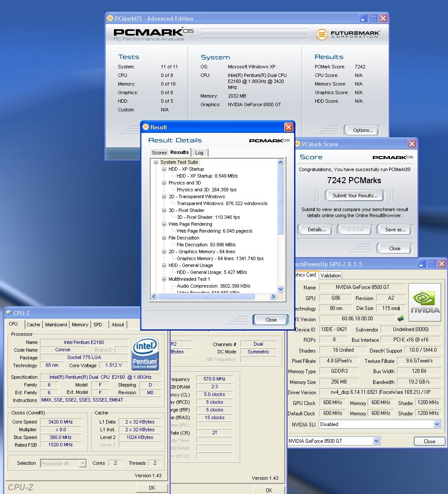Close the Result dialog with the red X
This screenshot has width=448, height=494.
pos(288,127)
